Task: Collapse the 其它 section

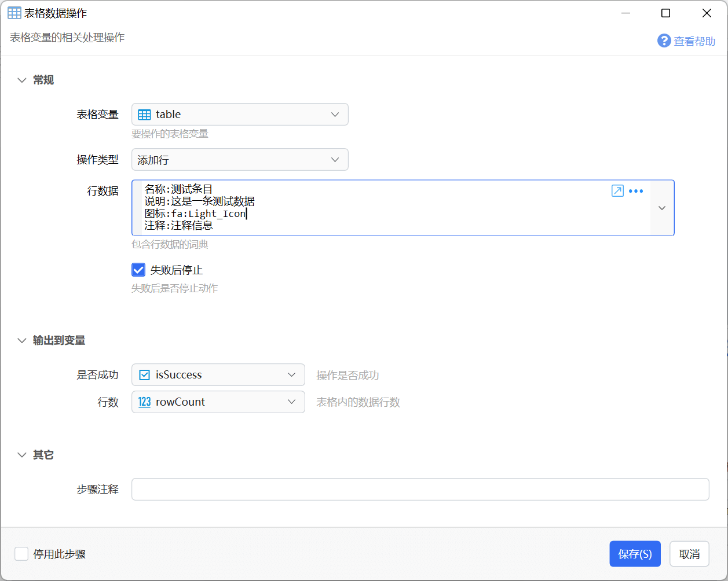Action: tap(22, 455)
